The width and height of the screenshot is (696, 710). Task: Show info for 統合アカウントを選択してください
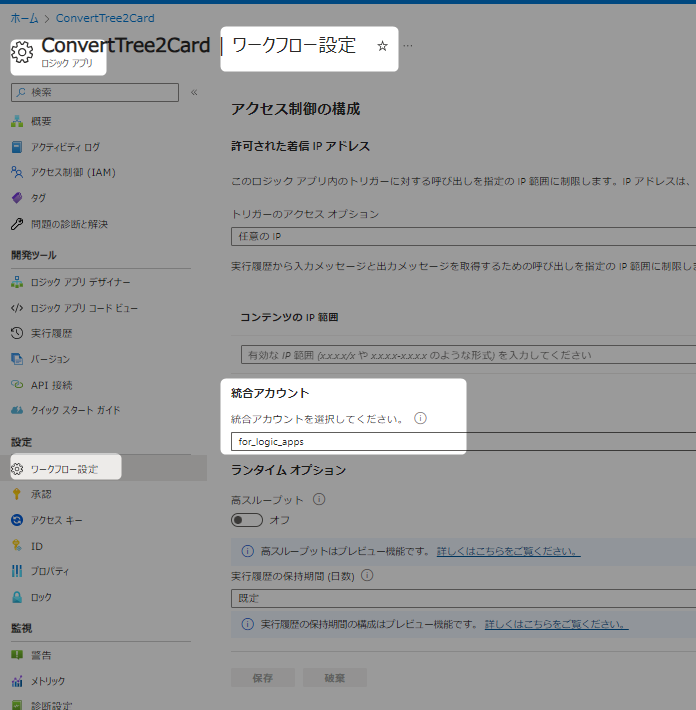click(x=421, y=418)
